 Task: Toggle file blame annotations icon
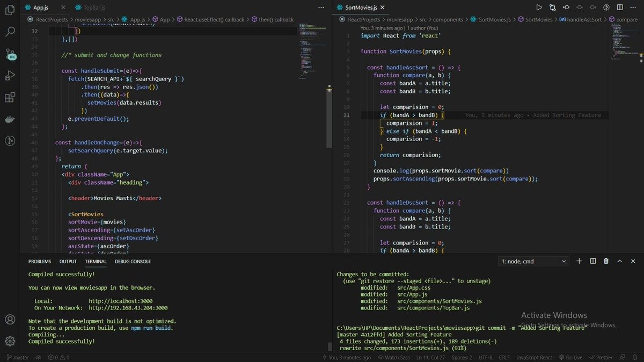(606, 8)
